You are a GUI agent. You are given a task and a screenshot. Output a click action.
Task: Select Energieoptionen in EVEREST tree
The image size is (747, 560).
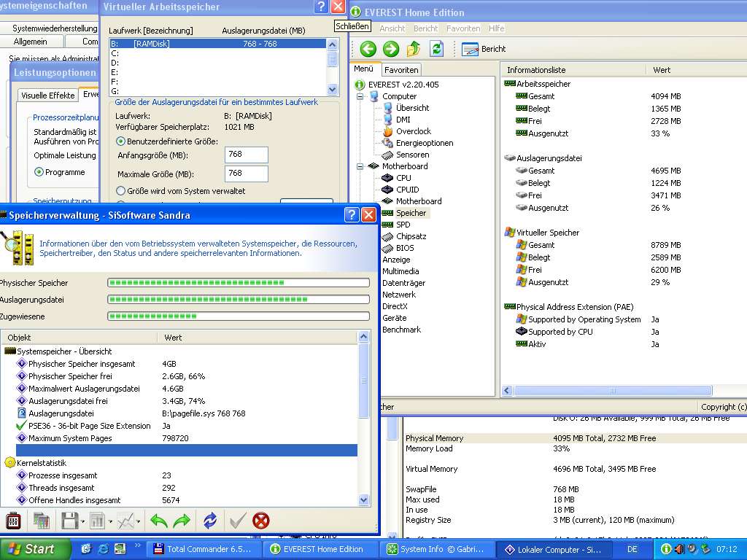424,143
